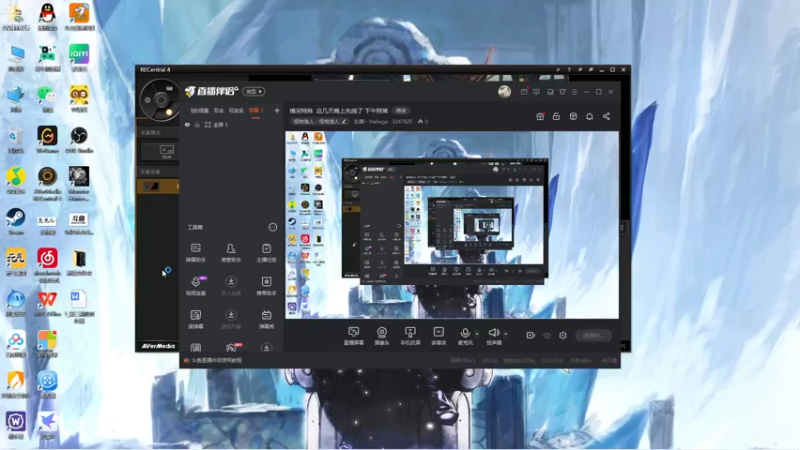Launch the 视频连麦 microphone tool

tap(195, 285)
